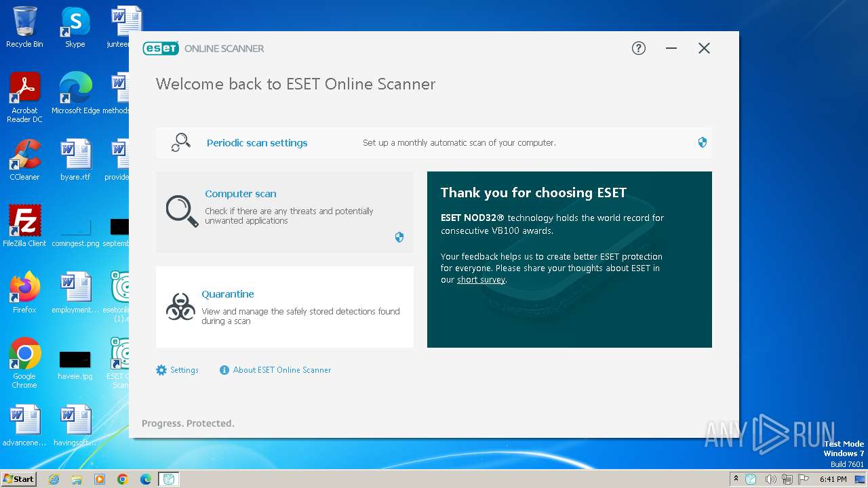Launch Internet Explorer from taskbar
The width and height of the screenshot is (868, 488).
(54, 479)
